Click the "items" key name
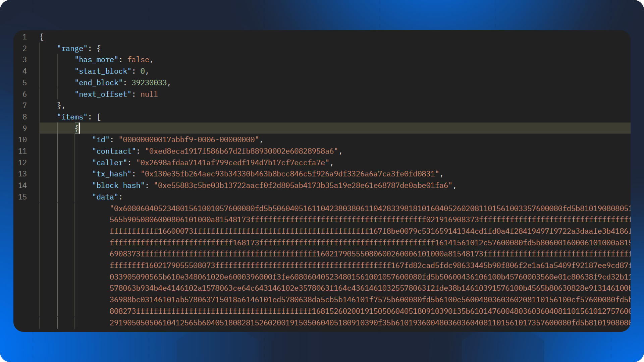The width and height of the screenshot is (644, 362). pos(72,117)
